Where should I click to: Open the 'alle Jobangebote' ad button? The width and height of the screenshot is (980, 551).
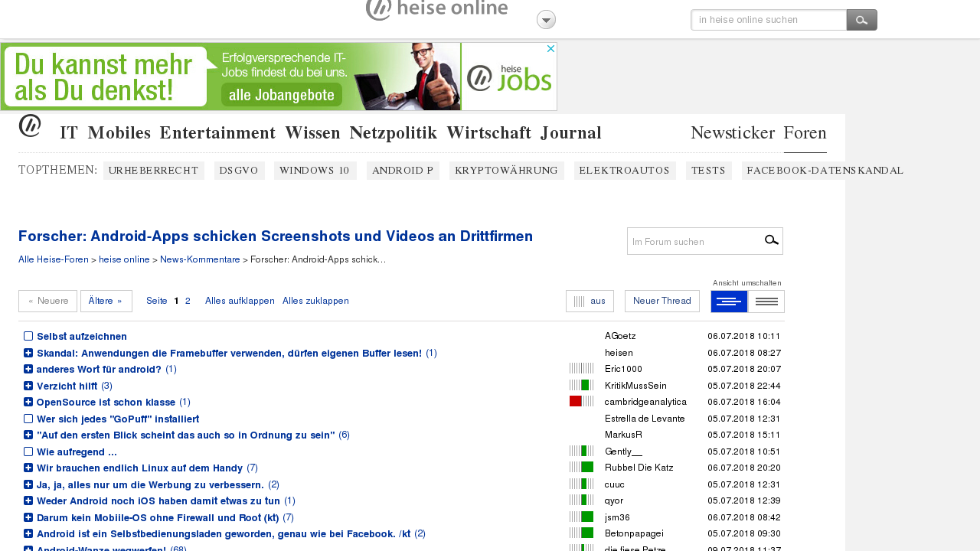(x=283, y=95)
